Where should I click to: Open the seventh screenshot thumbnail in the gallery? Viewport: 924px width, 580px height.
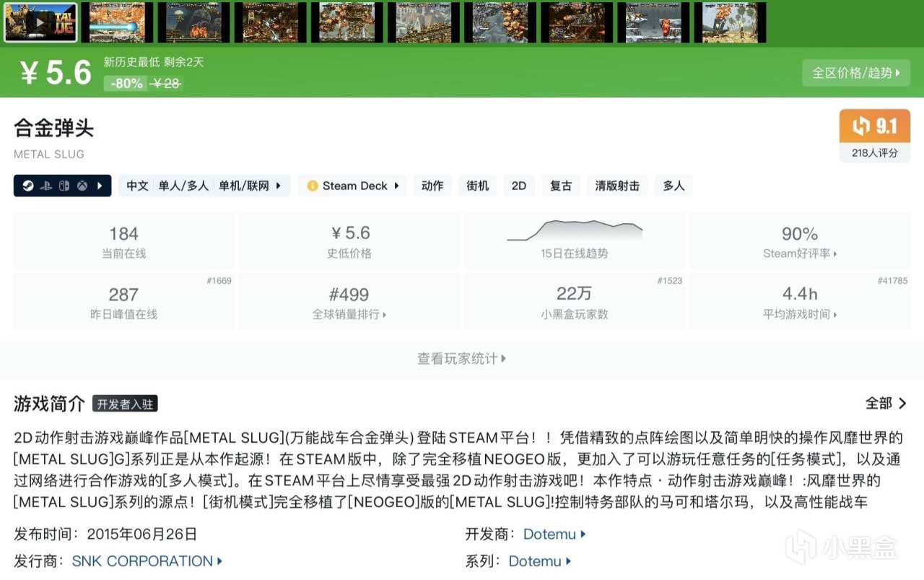pyautogui.click(x=500, y=22)
